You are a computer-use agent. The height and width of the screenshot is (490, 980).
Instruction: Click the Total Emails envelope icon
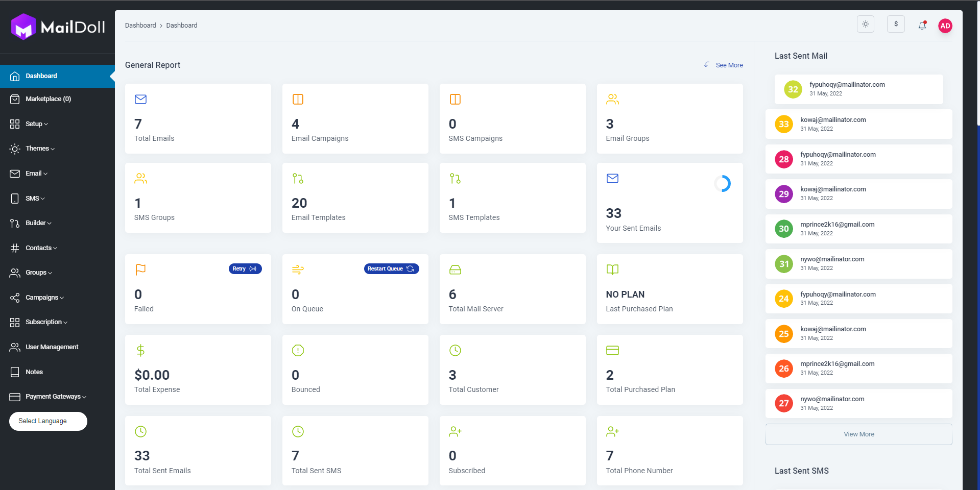[x=141, y=99]
